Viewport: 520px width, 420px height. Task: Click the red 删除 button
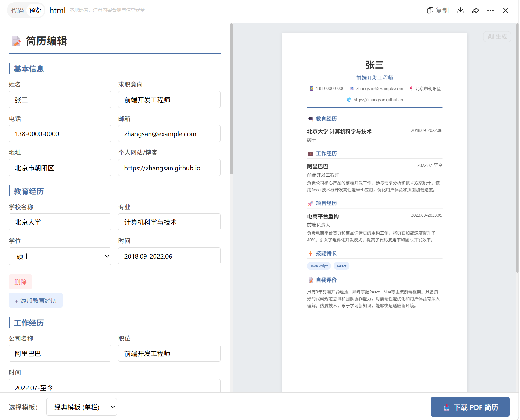pos(20,282)
